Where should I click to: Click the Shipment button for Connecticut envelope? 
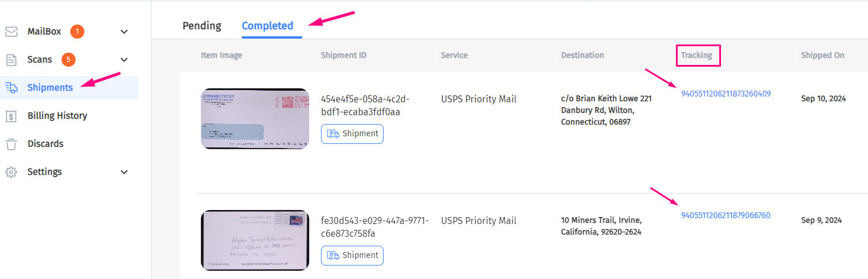(352, 134)
